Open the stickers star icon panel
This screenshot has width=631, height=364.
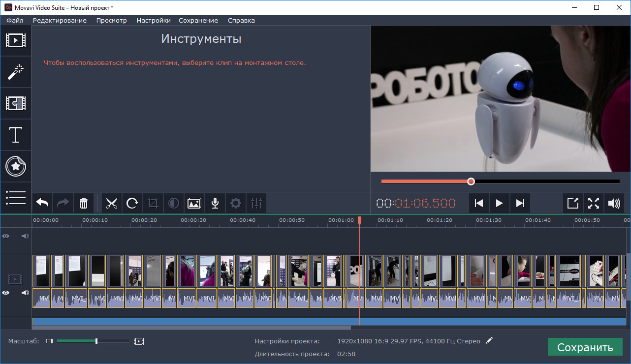pyautogui.click(x=16, y=166)
